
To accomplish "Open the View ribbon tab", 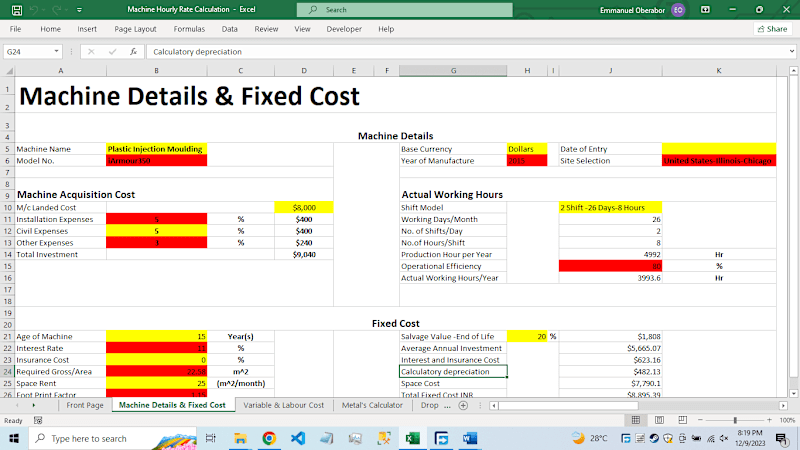I will click(x=302, y=29).
